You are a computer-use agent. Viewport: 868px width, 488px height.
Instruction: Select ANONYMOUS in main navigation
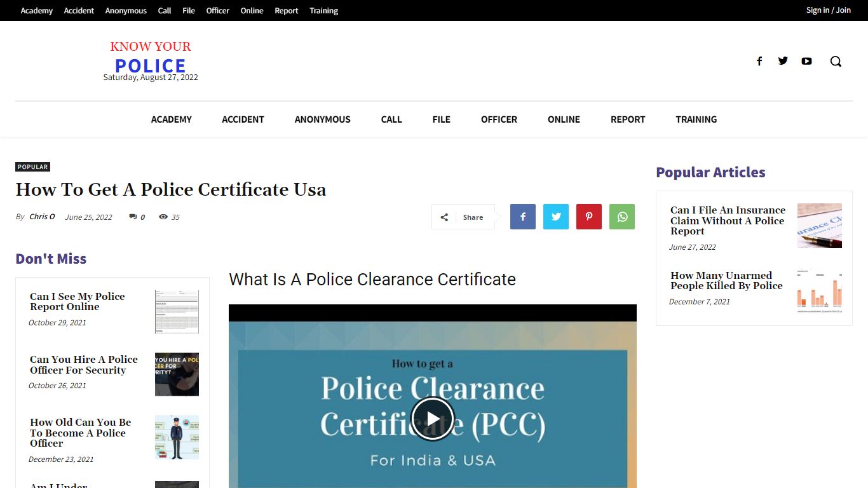[323, 119]
